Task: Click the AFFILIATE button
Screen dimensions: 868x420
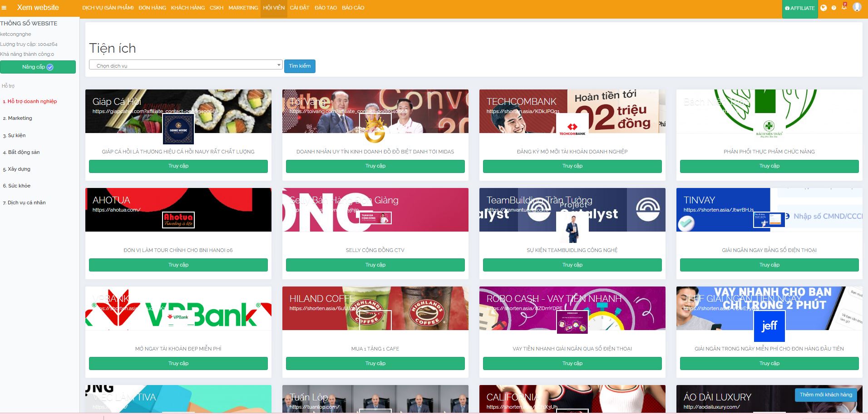Action: point(799,8)
